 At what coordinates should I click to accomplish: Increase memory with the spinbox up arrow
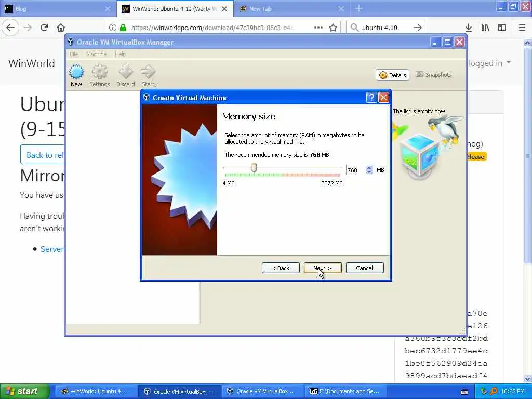click(369, 168)
